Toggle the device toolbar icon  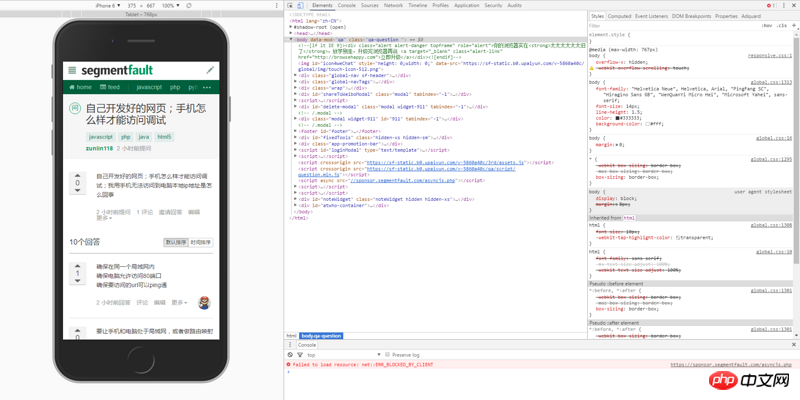[300, 5]
